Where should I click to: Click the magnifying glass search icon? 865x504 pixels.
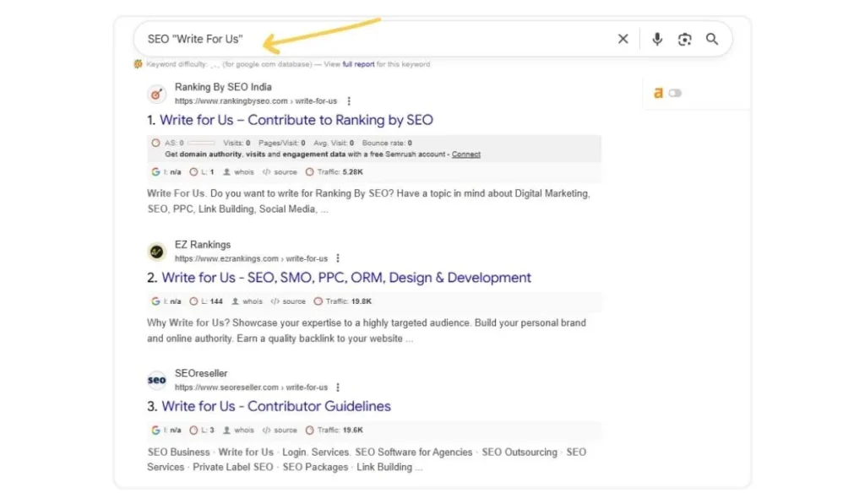712,38
